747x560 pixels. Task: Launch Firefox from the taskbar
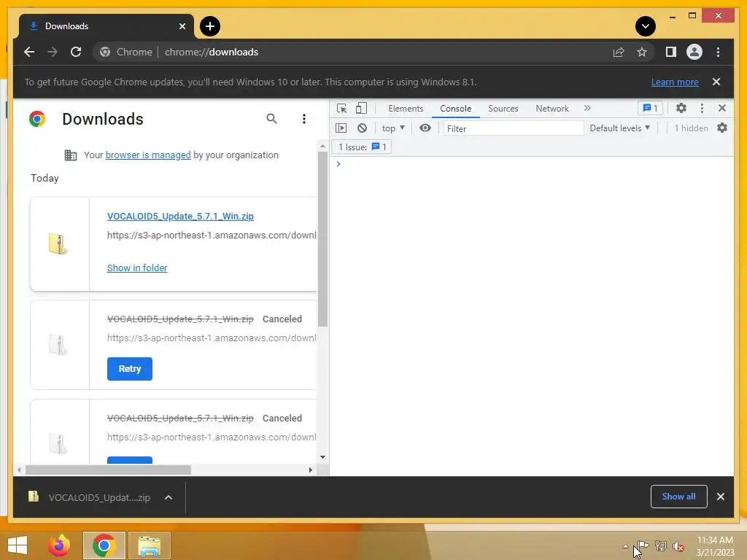[x=59, y=545]
